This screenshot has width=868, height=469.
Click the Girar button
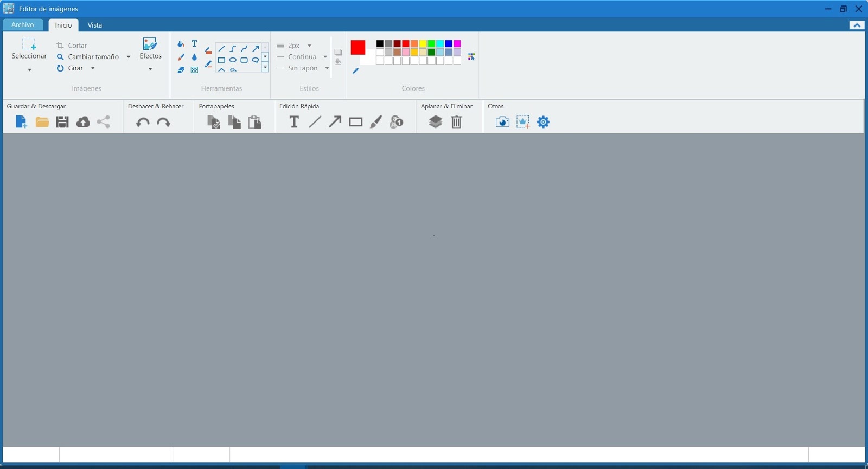70,68
